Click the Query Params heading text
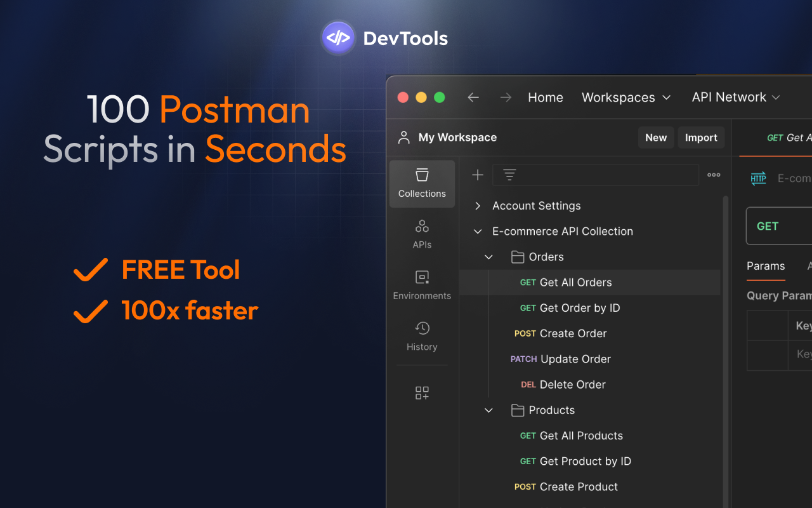The width and height of the screenshot is (812, 508). [779, 295]
